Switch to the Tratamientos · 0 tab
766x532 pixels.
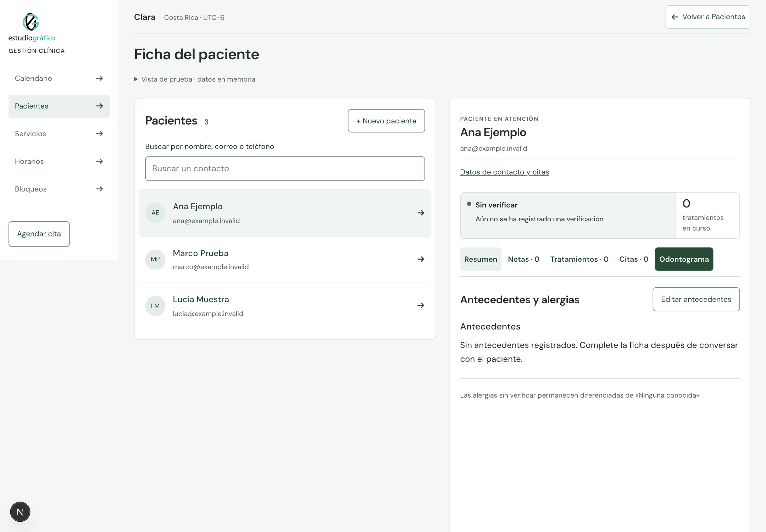[x=579, y=259]
